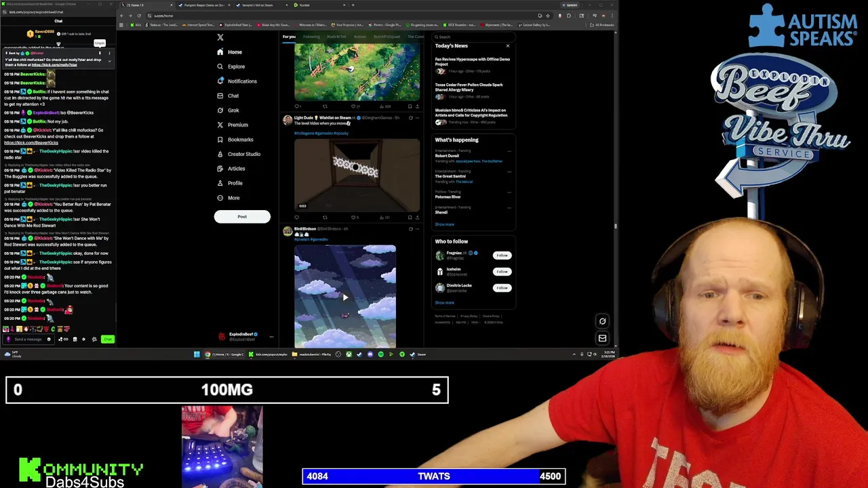Image resolution: width=868 pixels, height=488 pixels.
Task: Show more under What's happening
Action: click(444, 224)
